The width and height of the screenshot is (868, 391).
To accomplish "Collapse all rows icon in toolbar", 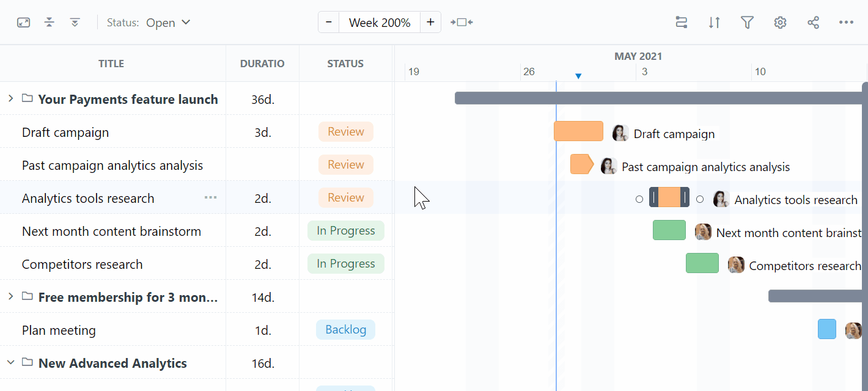I will tap(50, 23).
